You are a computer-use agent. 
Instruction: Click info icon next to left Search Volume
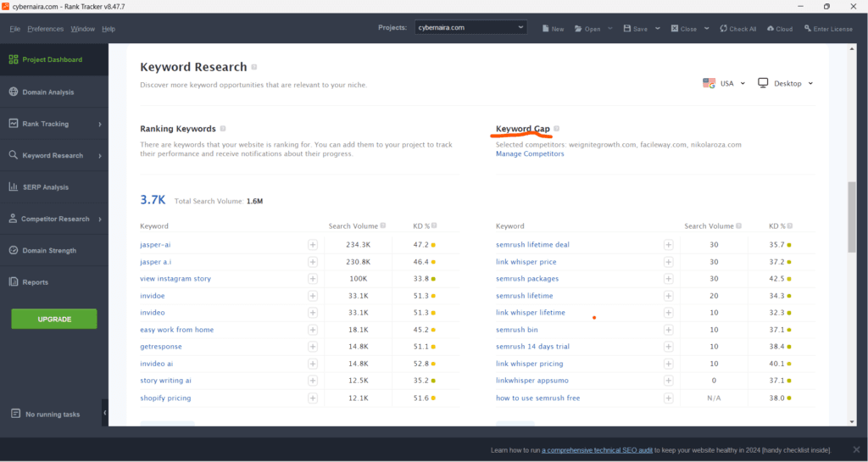(383, 225)
